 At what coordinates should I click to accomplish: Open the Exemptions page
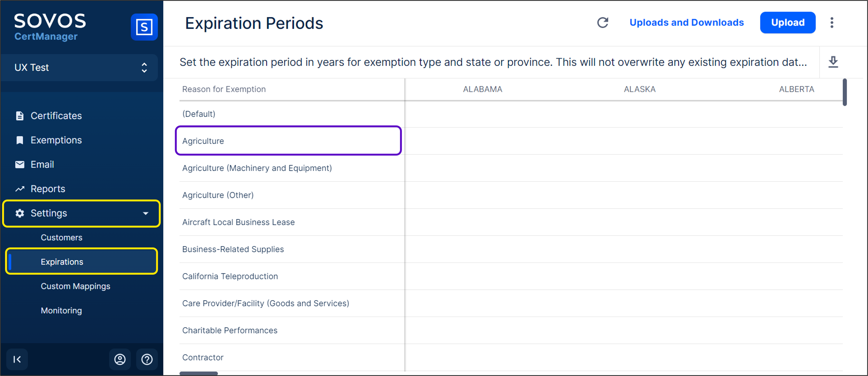tap(56, 140)
